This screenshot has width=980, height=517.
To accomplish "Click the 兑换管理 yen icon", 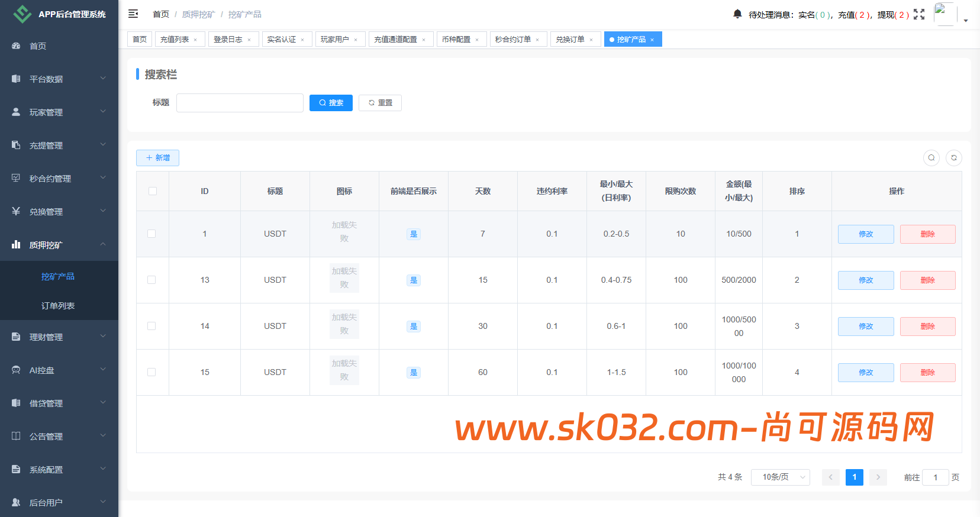I will (x=16, y=211).
